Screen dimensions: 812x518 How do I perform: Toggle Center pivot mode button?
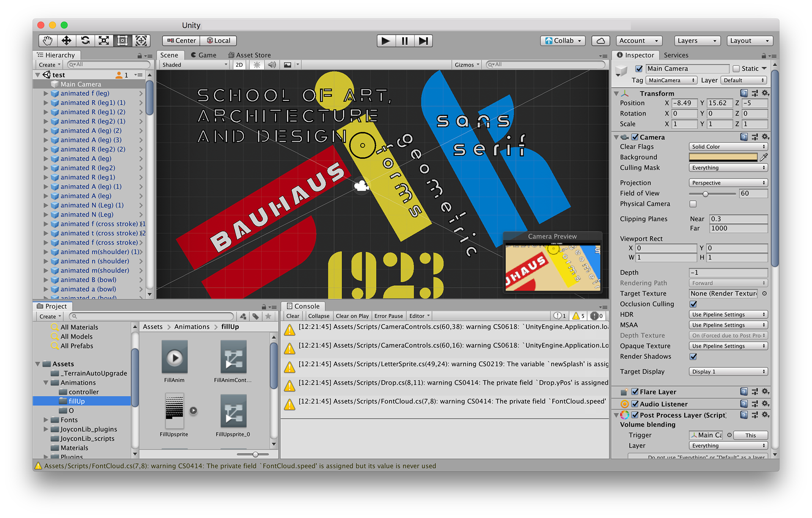click(x=181, y=41)
